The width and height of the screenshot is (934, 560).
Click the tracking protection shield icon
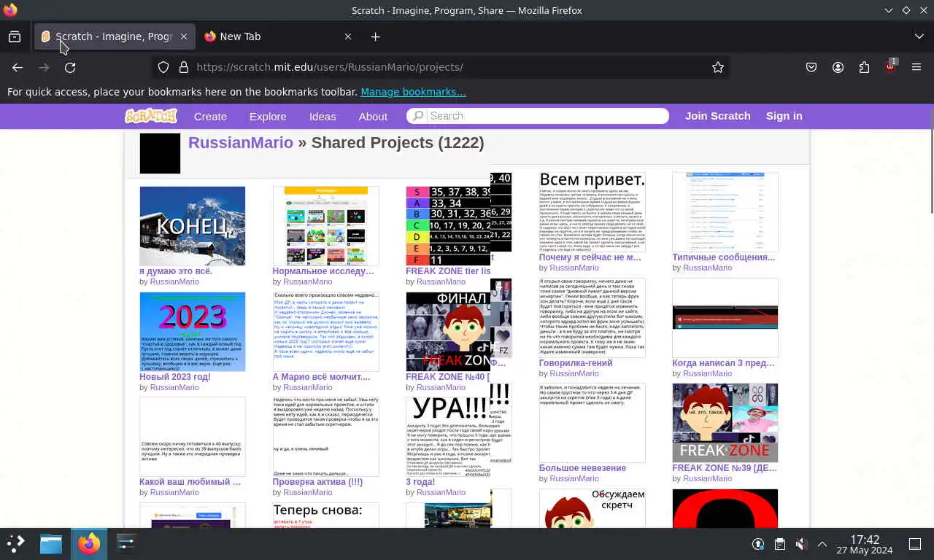point(163,67)
